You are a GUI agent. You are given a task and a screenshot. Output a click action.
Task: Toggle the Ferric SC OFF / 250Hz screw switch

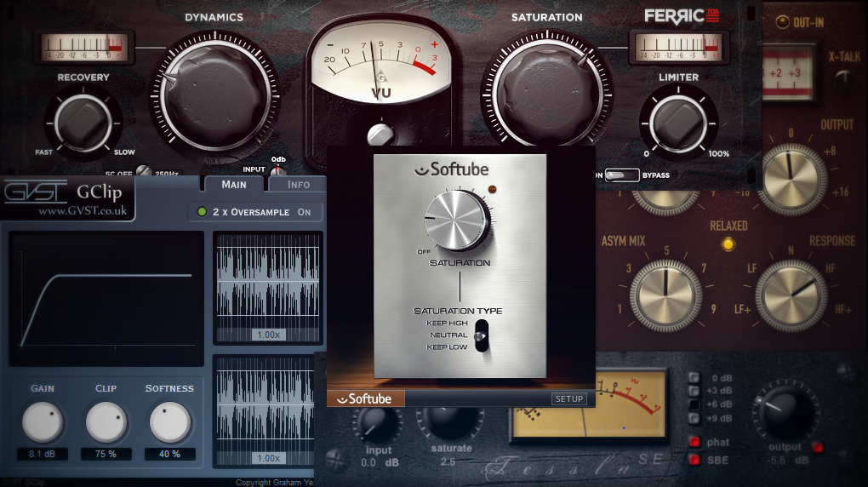click(143, 171)
